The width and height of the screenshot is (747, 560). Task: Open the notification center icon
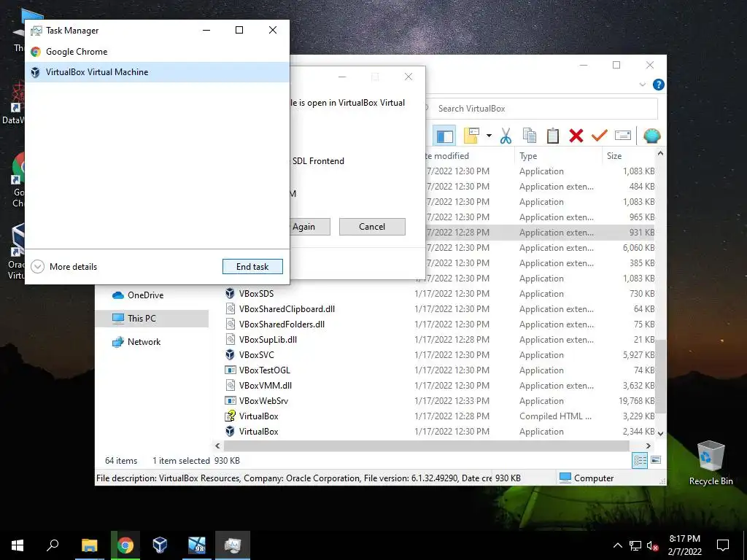(723, 545)
